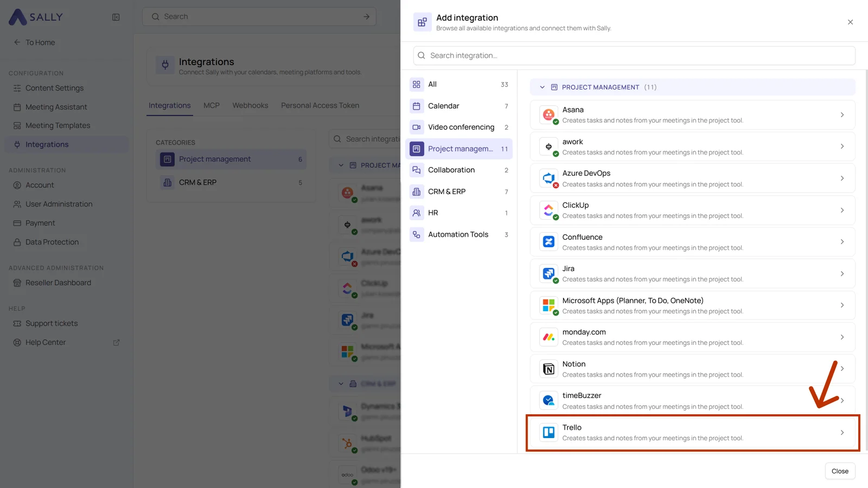The height and width of the screenshot is (488, 868).
Task: Click the Trello logo icon
Action: point(548,432)
